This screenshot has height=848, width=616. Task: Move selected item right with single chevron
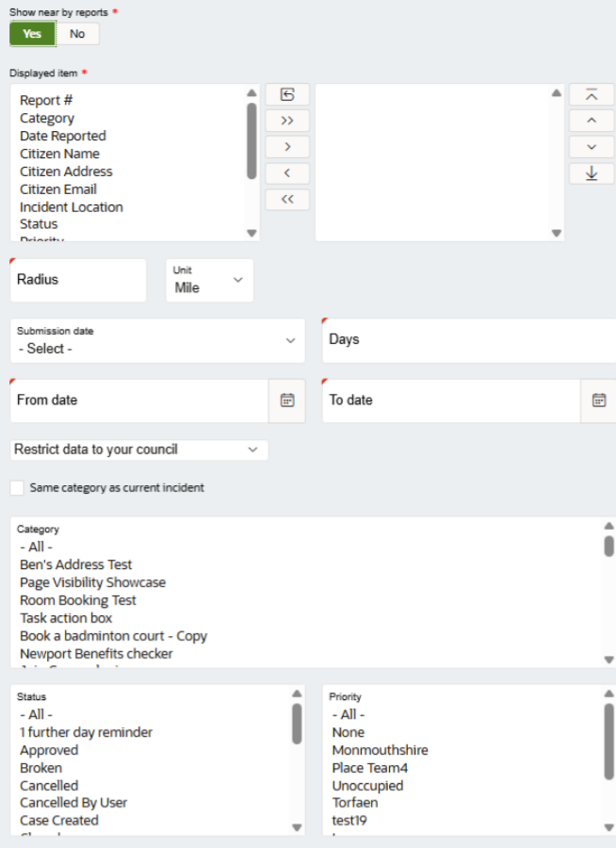[287, 147]
